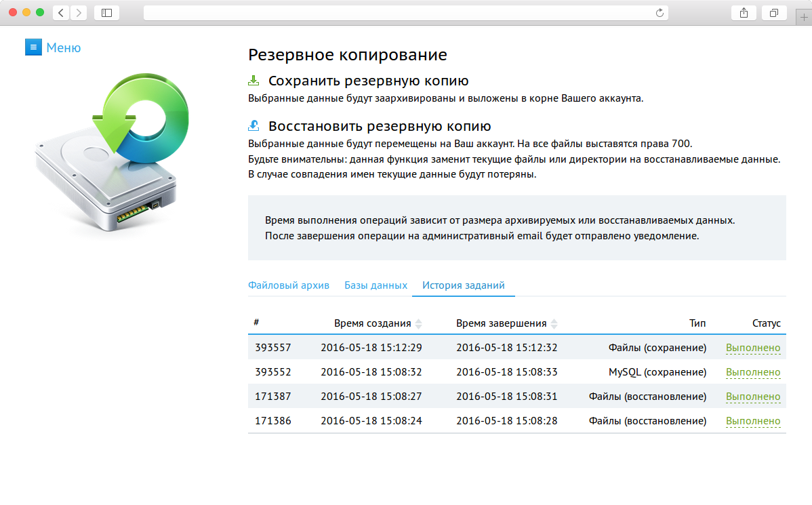Click creation time 2016-05-18 15:12:29

[x=371, y=348]
